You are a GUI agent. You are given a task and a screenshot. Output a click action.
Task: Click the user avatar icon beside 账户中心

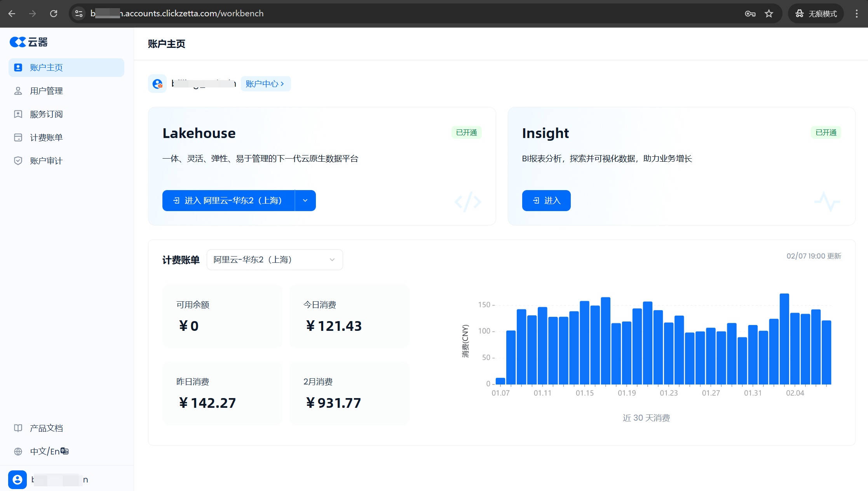[157, 84]
